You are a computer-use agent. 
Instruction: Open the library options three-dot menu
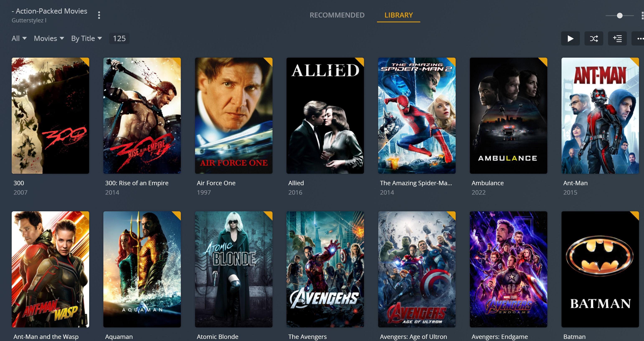[99, 15]
